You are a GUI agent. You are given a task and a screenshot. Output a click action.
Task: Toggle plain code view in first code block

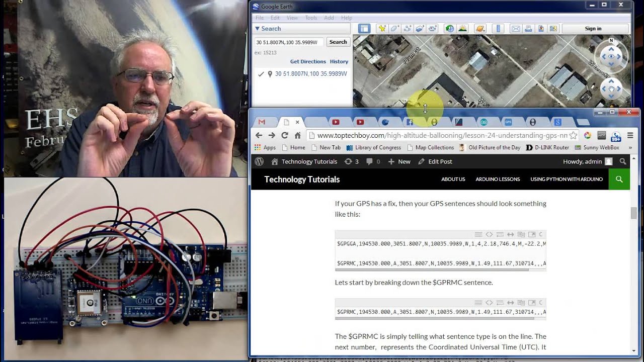[x=489, y=234]
